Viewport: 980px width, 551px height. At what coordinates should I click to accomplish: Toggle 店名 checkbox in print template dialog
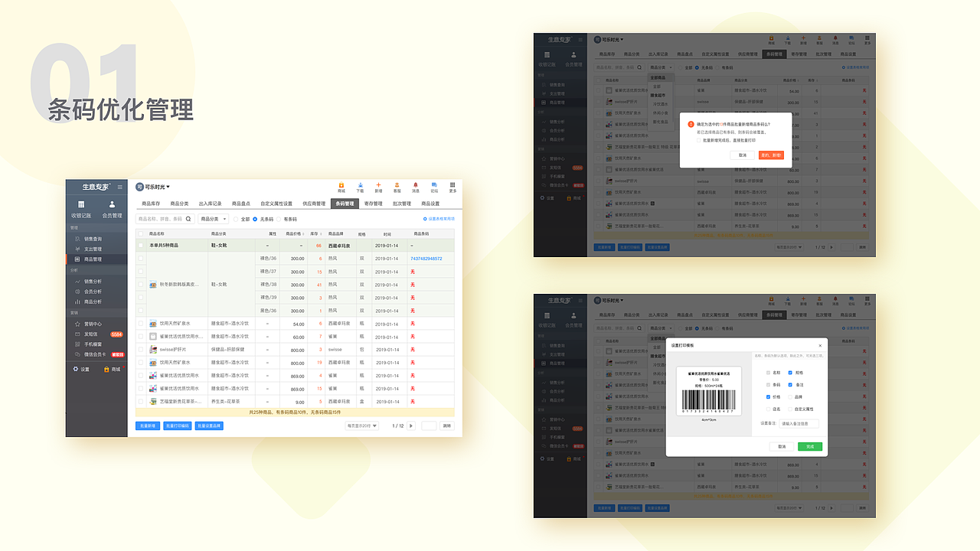768,409
